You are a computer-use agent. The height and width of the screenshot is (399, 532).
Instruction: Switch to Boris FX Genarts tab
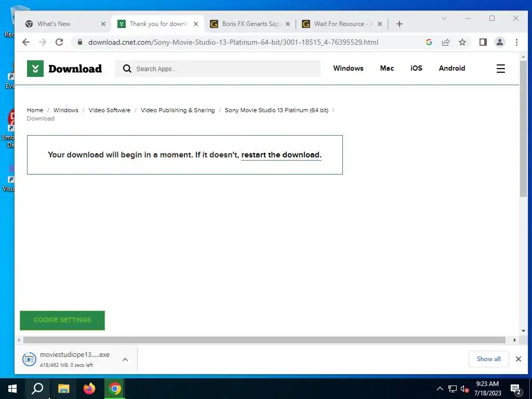click(249, 24)
